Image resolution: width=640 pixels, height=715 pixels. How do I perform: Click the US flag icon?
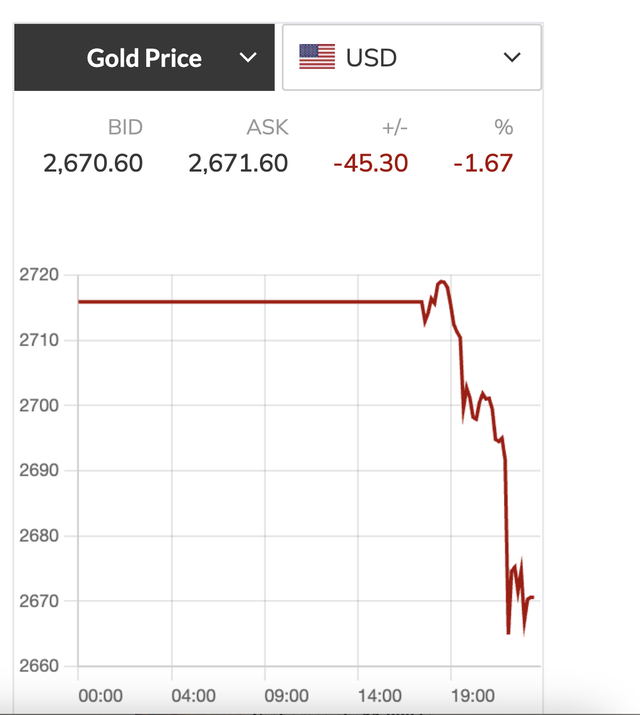coord(317,57)
